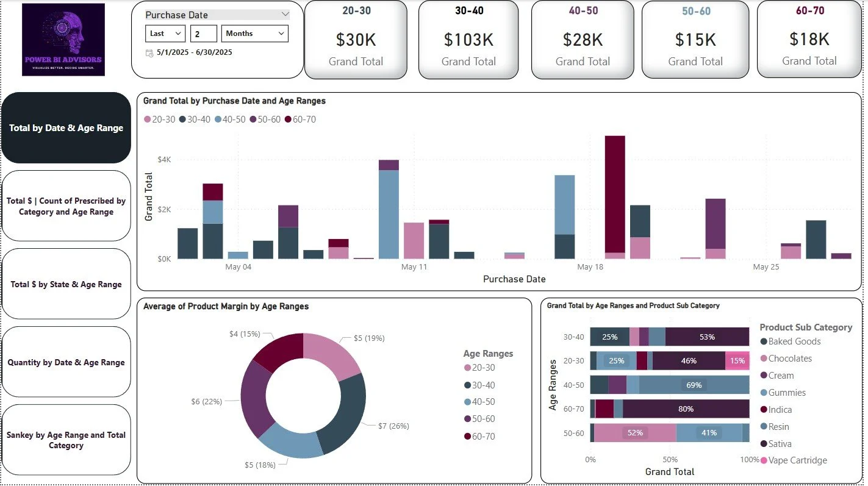Click the date range text 5/1/2025 - 6/30/2025

point(194,52)
